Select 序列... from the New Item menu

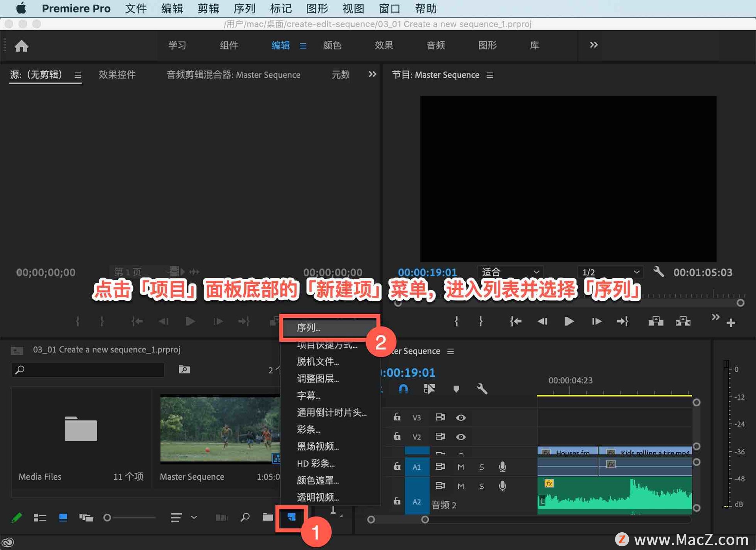[x=329, y=327]
